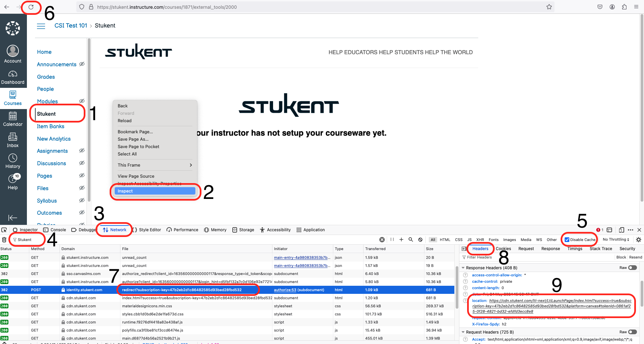Image resolution: width=644 pixels, height=344 pixels.
Task: Toggle Raw switch for Response Headers
Action: click(x=632, y=268)
